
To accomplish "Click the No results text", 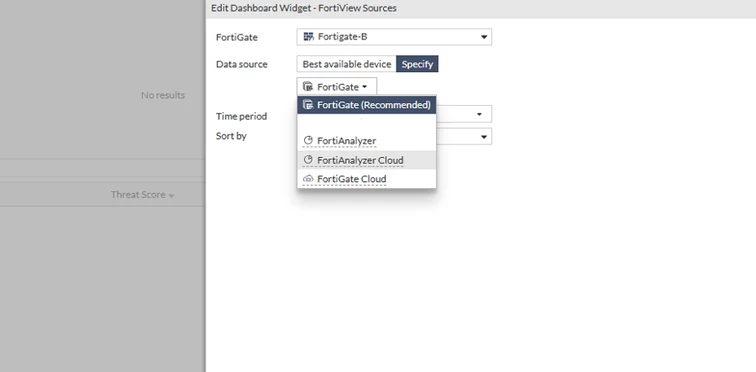I will 163,95.
